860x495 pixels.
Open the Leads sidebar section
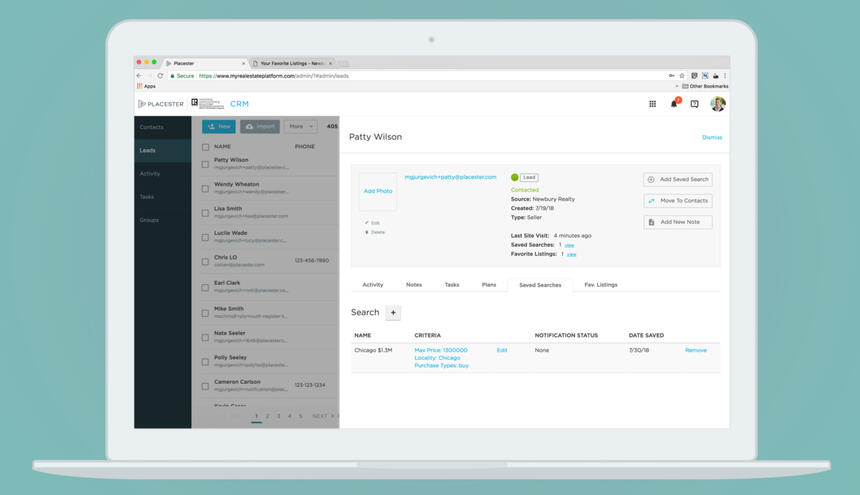(162, 150)
